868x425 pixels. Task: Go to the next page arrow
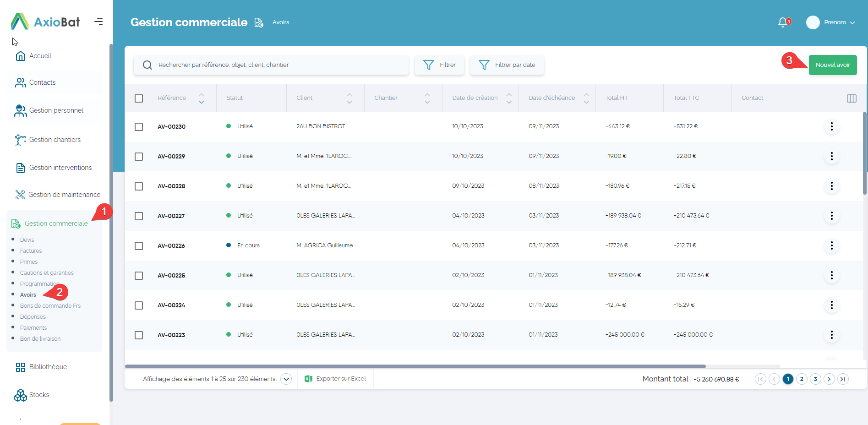click(829, 379)
